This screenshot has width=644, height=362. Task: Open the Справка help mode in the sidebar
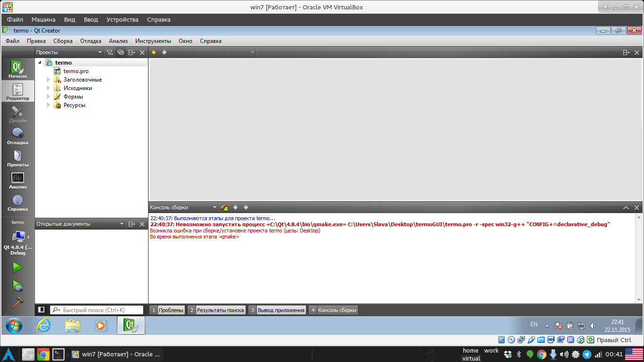coord(17,202)
